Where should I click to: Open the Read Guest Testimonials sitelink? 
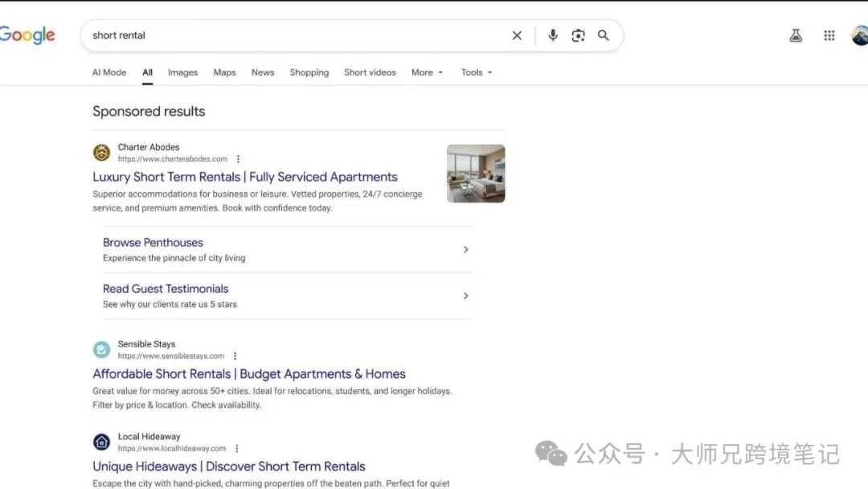(166, 289)
